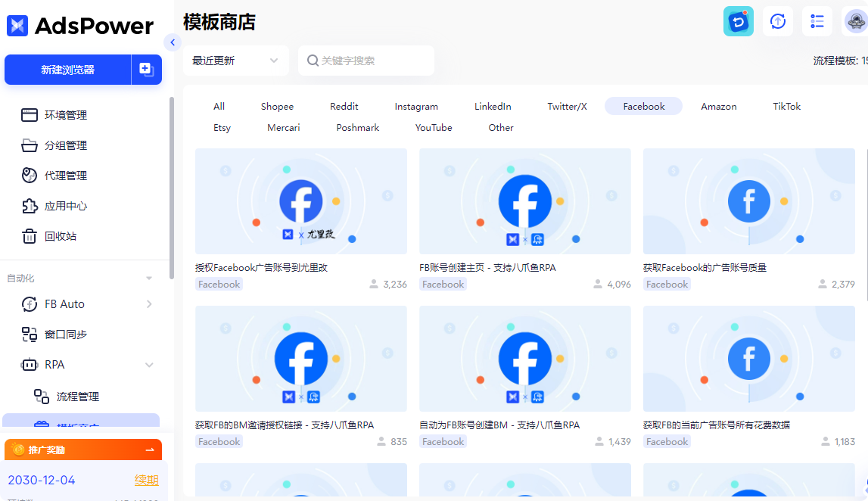Click the Facebook tag under 授权Facebook广告账号到尤里改
868x501 pixels.
219,284
